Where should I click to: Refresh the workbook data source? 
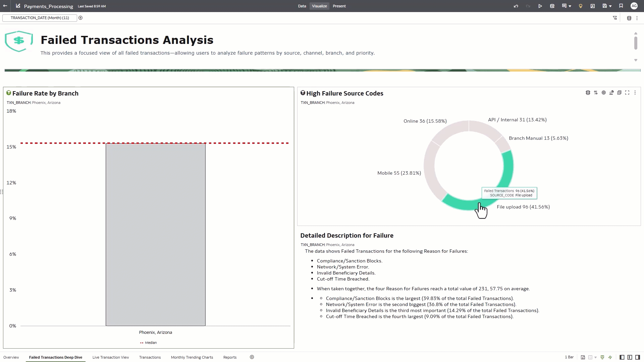coord(552,6)
